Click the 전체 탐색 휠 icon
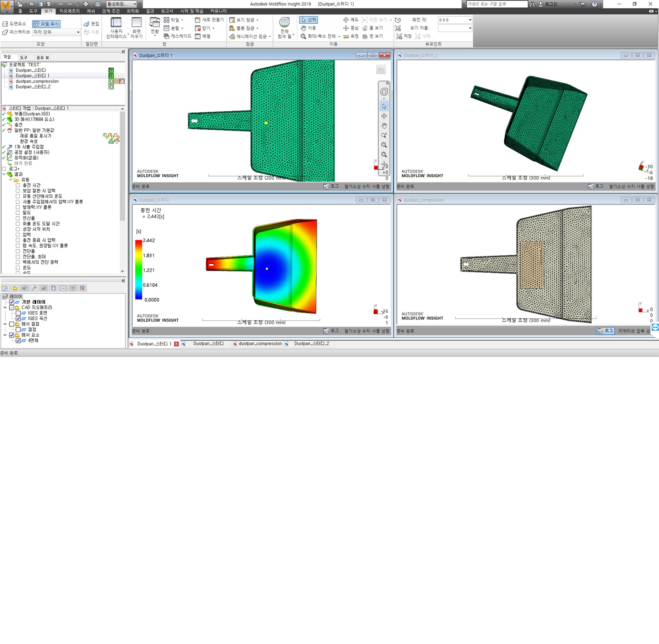 tap(284, 22)
